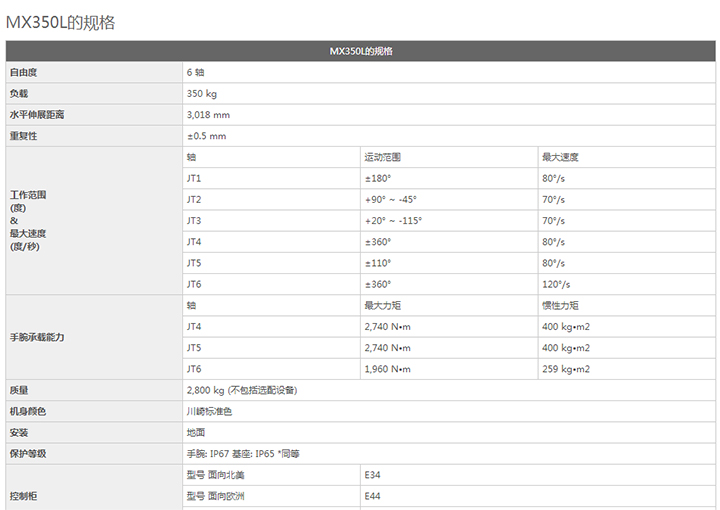720x510 pixels.
Task: Click the '259 kg•m2' inertia value
Action: (566, 369)
